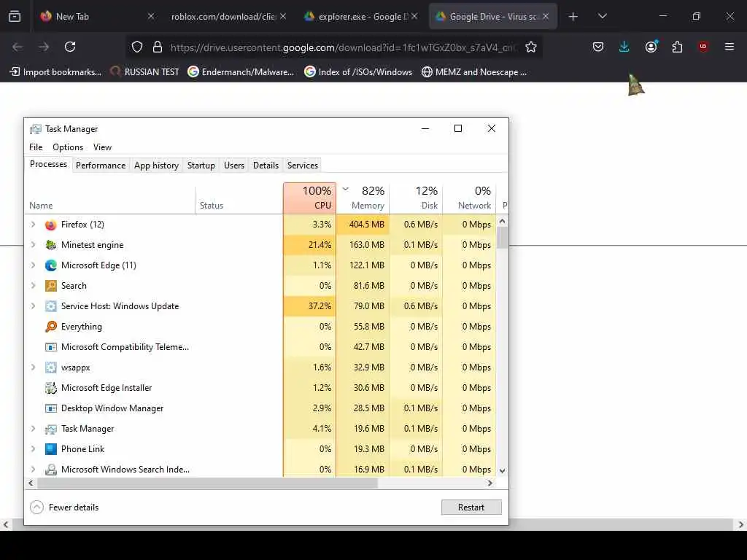This screenshot has width=747, height=560.
Task: Select the Microsoft Edge process icon
Action: pos(50,265)
